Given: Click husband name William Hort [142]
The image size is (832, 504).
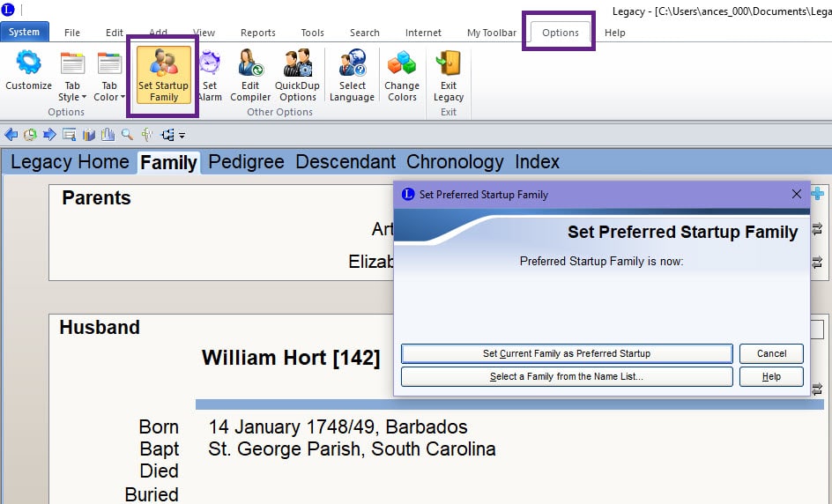Looking at the screenshot, I should pos(291,358).
